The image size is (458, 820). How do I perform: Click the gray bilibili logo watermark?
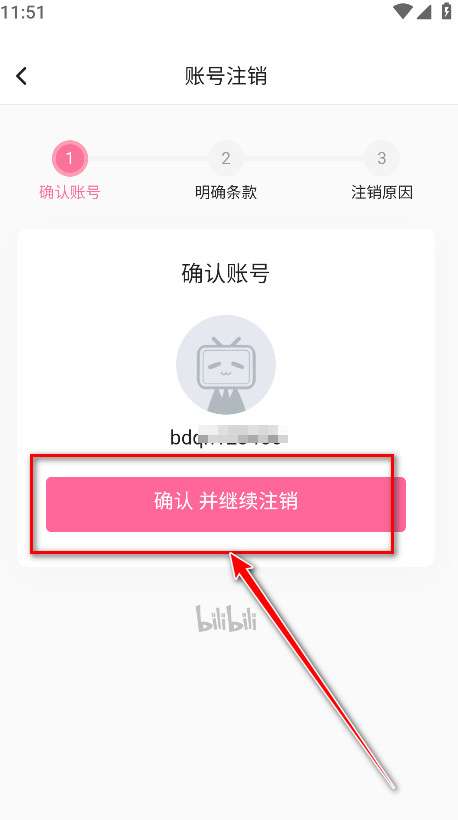226,618
